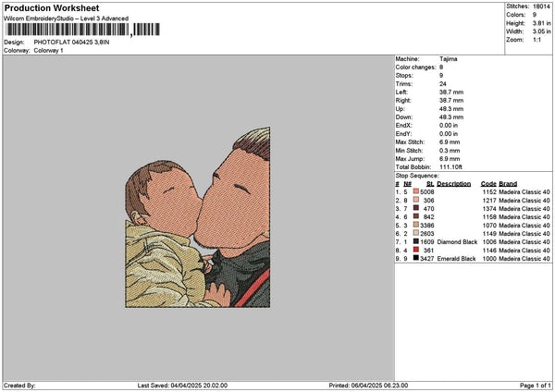
Task: Click the 'Page 1 of 1' indicator
Action: pos(536,386)
